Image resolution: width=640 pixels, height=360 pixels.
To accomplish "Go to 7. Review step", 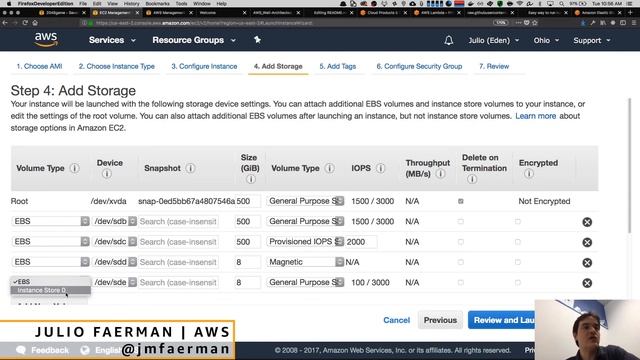I will [494, 66].
